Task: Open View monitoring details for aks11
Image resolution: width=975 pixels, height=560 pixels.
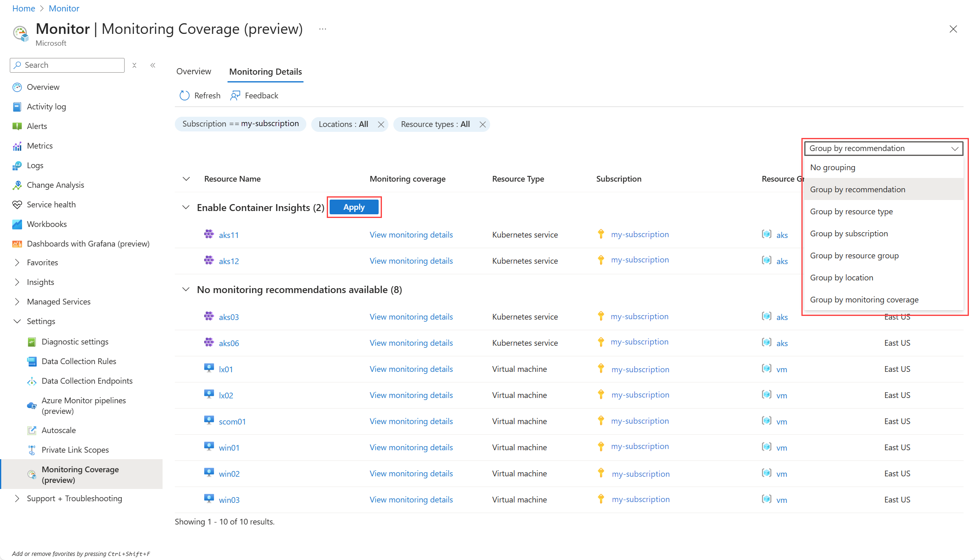Action: click(x=411, y=235)
